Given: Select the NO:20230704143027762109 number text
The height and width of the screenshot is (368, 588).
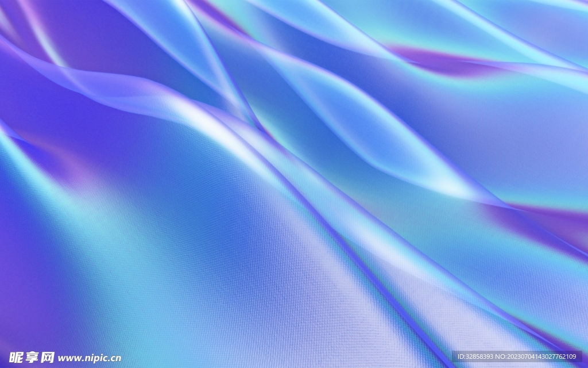Looking at the screenshot, I should coord(538,357).
